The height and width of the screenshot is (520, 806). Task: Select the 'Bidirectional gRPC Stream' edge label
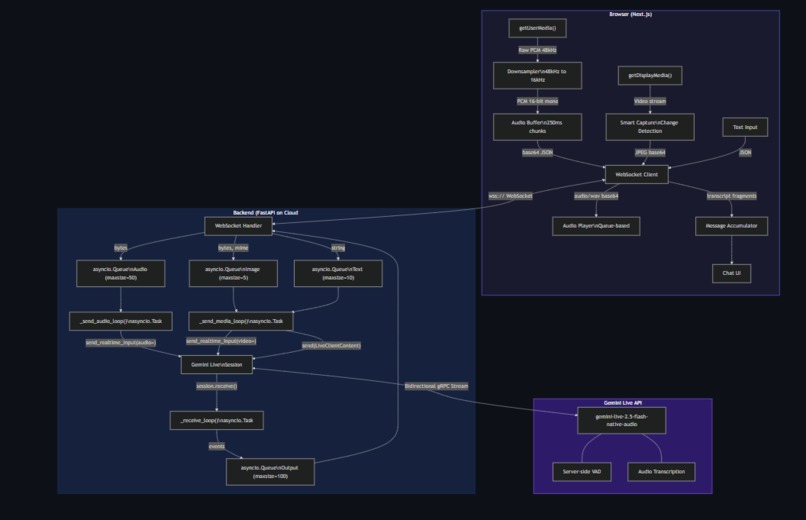click(x=436, y=386)
